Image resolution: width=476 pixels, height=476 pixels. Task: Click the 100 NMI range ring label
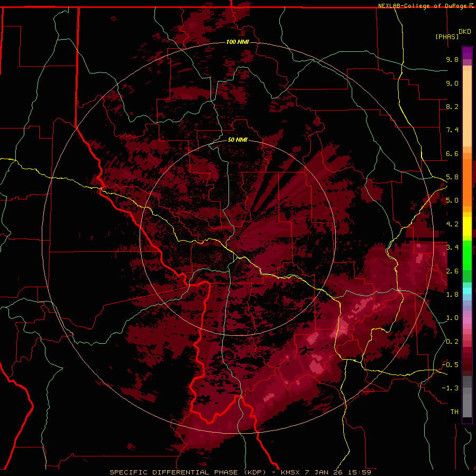pyautogui.click(x=237, y=42)
